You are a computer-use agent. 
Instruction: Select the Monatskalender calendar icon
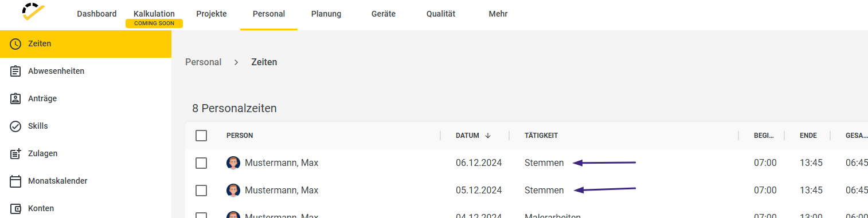tap(16, 181)
